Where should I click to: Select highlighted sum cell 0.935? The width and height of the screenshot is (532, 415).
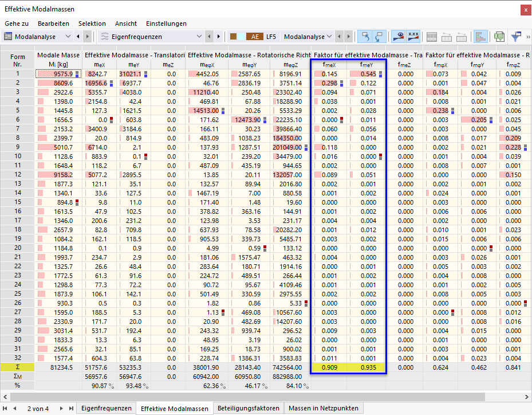[367, 367]
